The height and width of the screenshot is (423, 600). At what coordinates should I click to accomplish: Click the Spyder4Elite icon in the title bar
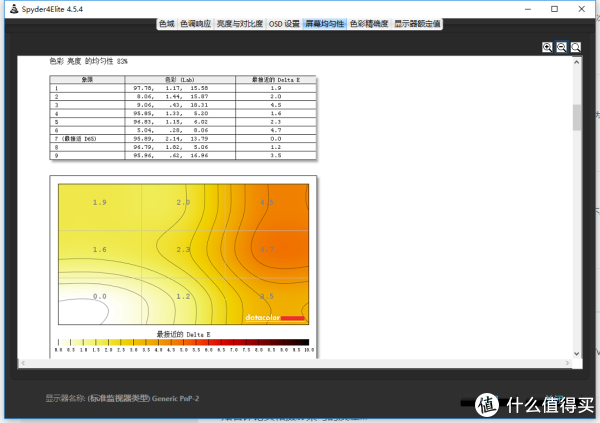point(14,9)
